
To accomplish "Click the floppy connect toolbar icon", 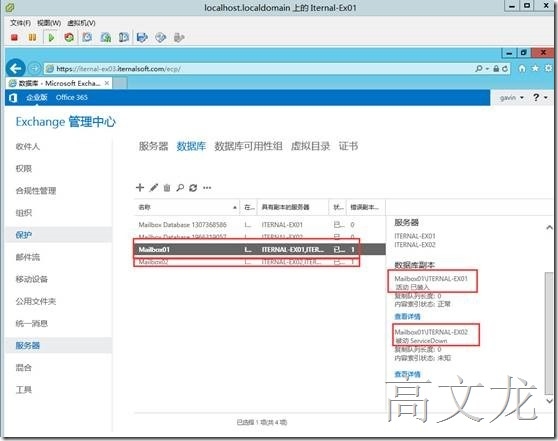I will click(x=142, y=37).
